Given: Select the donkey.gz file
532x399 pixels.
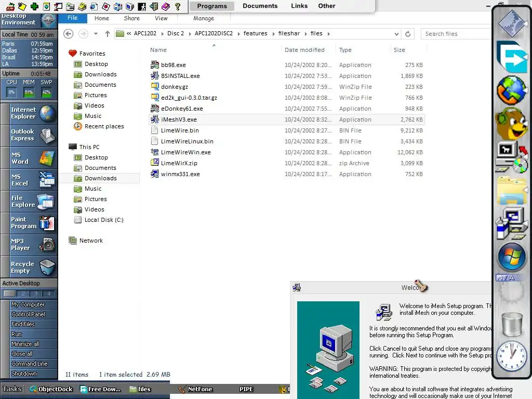Looking at the screenshot, I should point(175,87).
